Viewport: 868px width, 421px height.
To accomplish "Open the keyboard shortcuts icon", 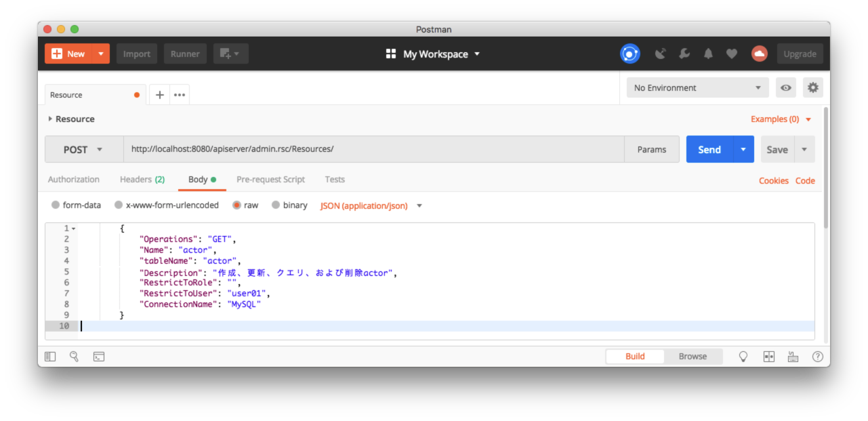I will click(793, 356).
